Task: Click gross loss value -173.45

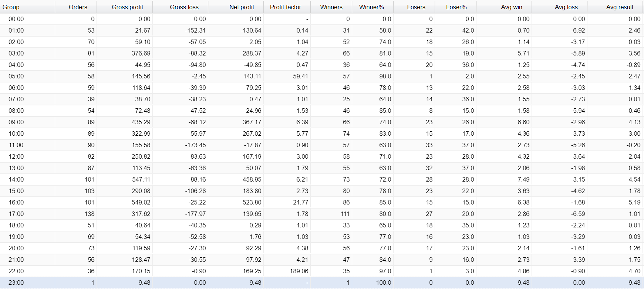Action: pos(195,145)
